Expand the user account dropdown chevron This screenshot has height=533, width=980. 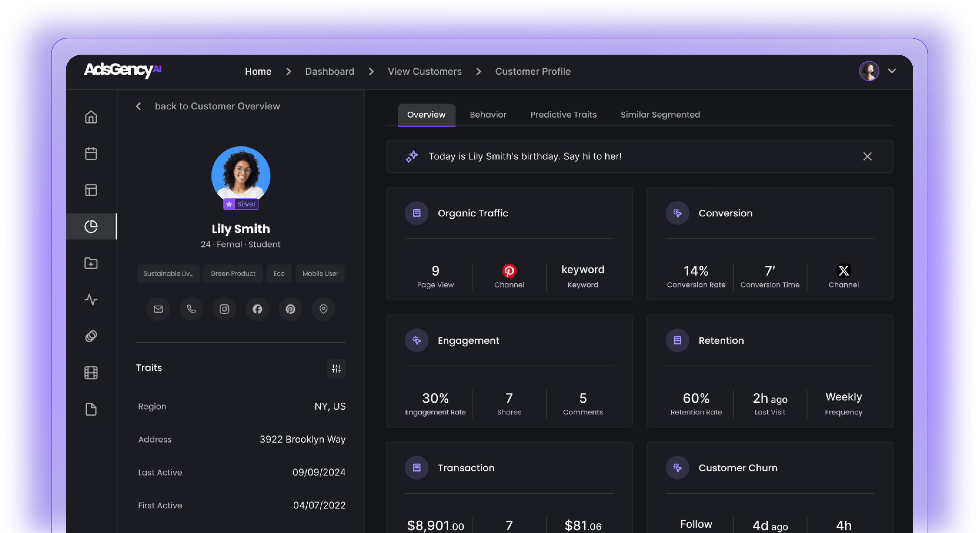(892, 71)
